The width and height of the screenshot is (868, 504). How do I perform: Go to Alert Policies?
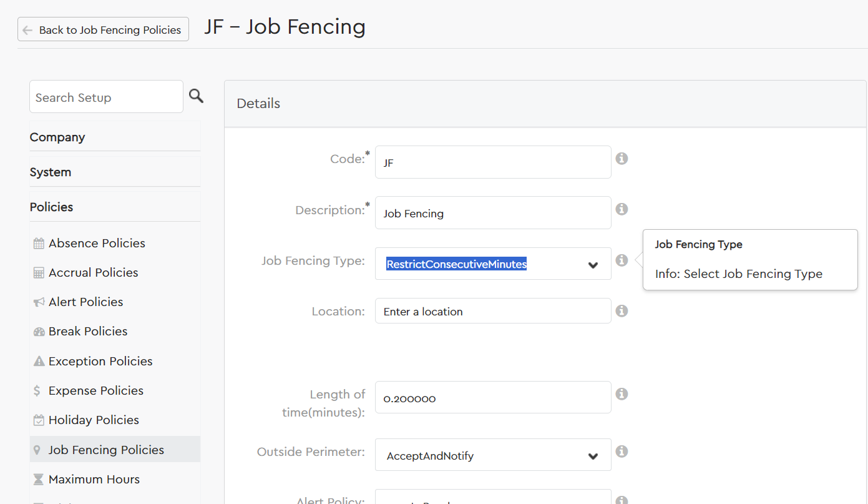(85, 302)
